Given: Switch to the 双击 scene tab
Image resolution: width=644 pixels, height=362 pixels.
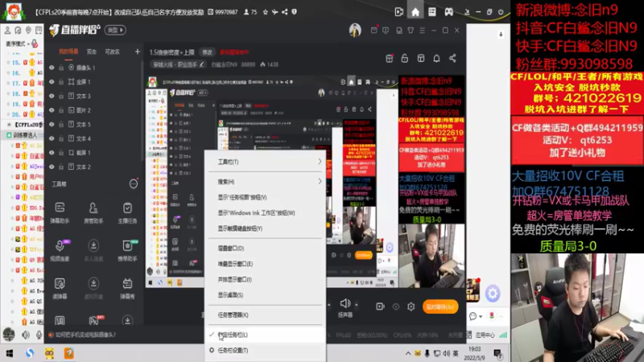Looking at the screenshot, I should tap(91, 51).
